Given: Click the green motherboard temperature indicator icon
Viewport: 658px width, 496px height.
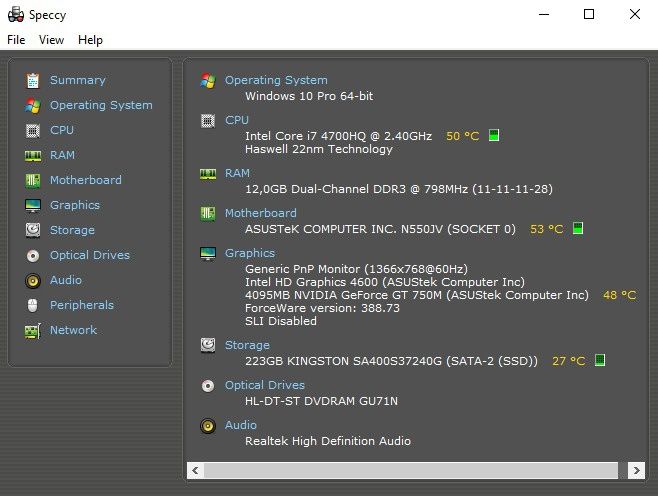Looking at the screenshot, I should click(x=578, y=229).
